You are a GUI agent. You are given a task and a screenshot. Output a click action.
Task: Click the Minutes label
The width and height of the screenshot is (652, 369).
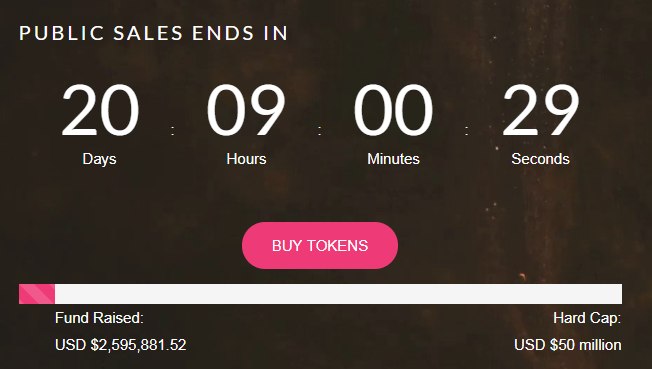(393, 159)
